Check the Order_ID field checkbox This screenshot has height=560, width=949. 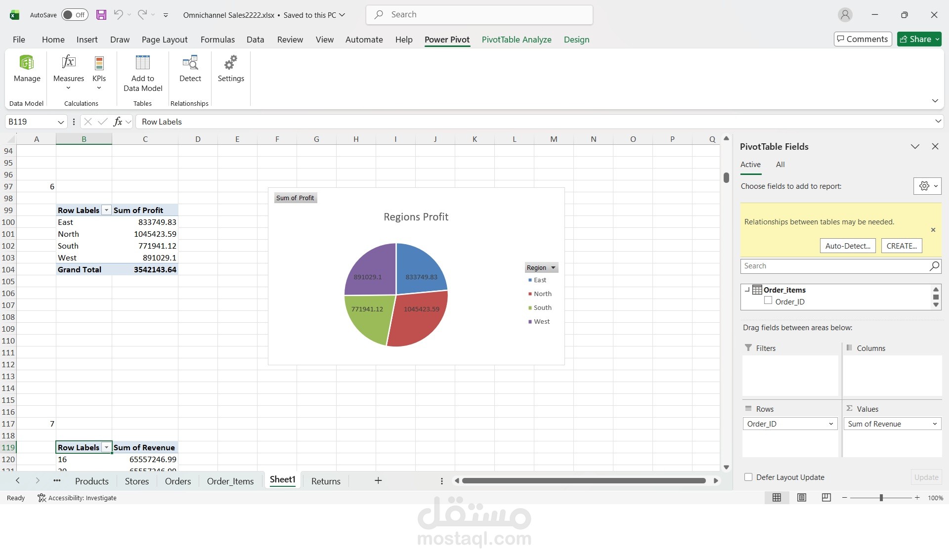pos(768,301)
